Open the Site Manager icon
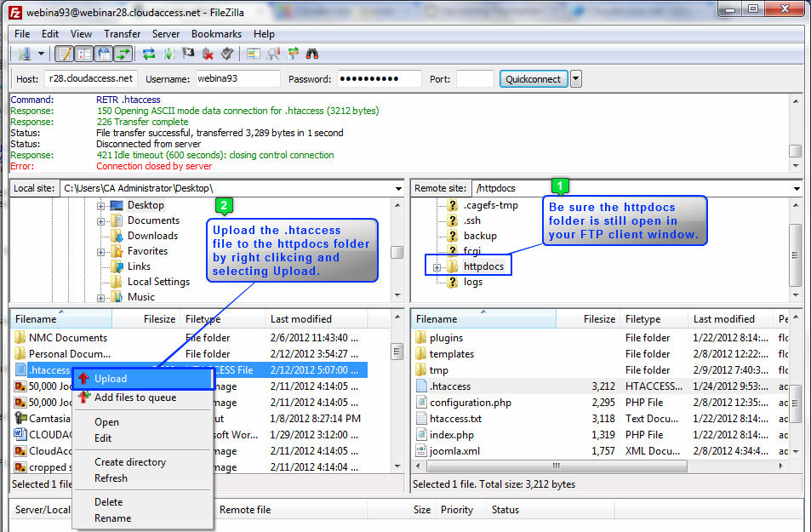This screenshot has width=811, height=532. point(24,54)
